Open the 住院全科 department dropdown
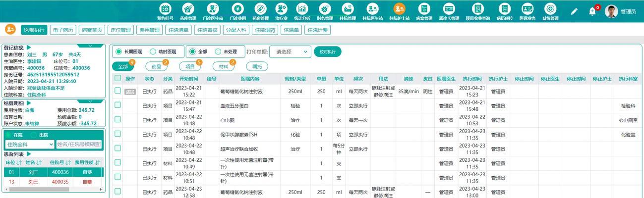This screenshot has height=198, width=644. (x=29, y=144)
